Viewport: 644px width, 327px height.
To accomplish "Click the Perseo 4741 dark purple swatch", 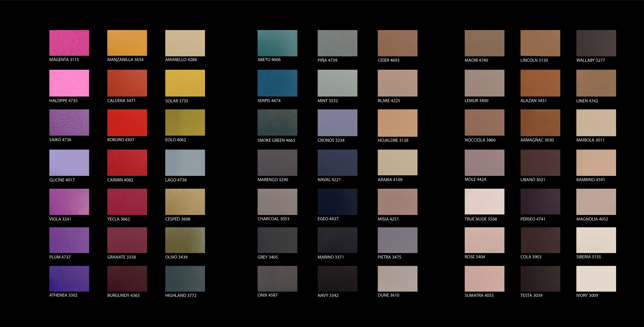I will [540, 202].
